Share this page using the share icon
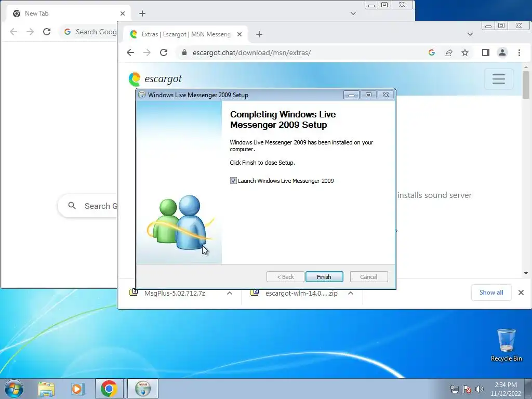The width and height of the screenshot is (532, 399). click(x=448, y=52)
